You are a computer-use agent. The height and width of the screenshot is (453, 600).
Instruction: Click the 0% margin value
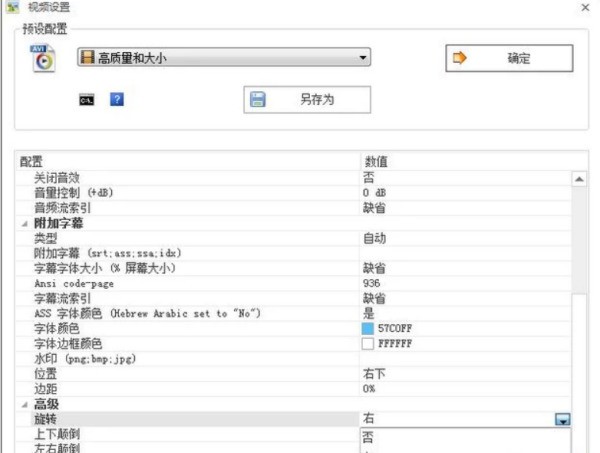click(x=369, y=389)
